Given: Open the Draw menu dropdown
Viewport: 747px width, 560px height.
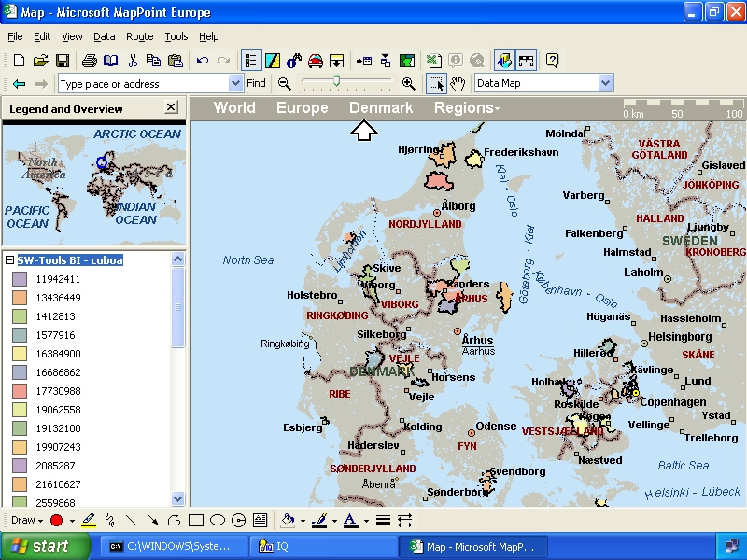Looking at the screenshot, I should click(x=27, y=521).
